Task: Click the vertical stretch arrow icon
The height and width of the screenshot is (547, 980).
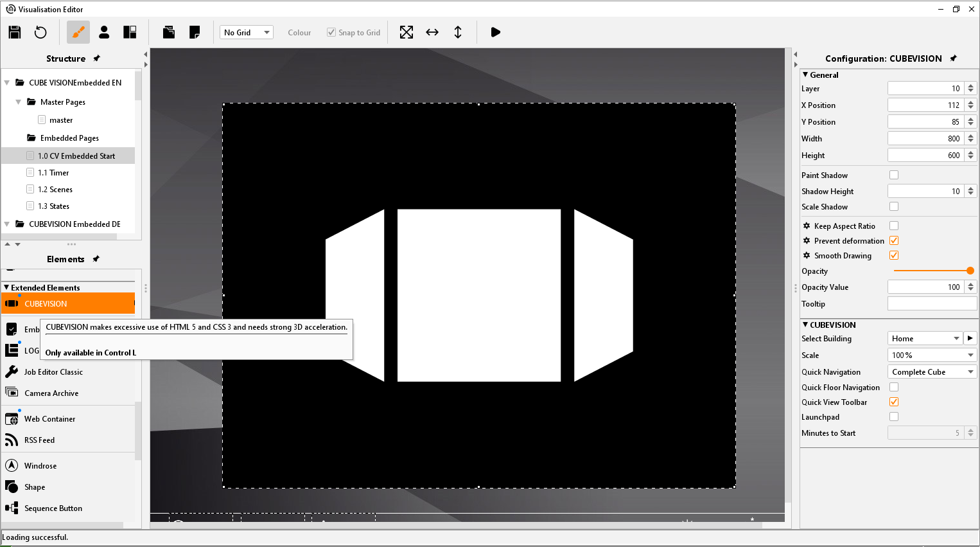Action: coord(458,32)
